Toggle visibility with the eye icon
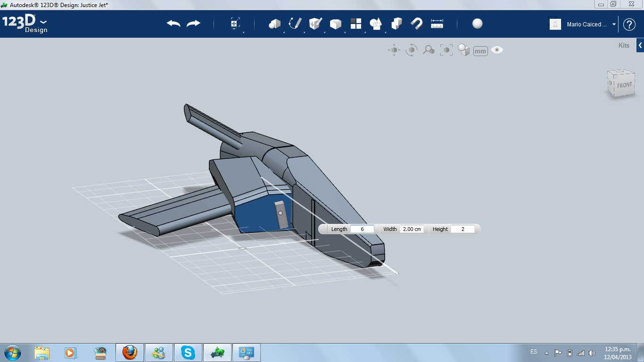 coord(497,50)
